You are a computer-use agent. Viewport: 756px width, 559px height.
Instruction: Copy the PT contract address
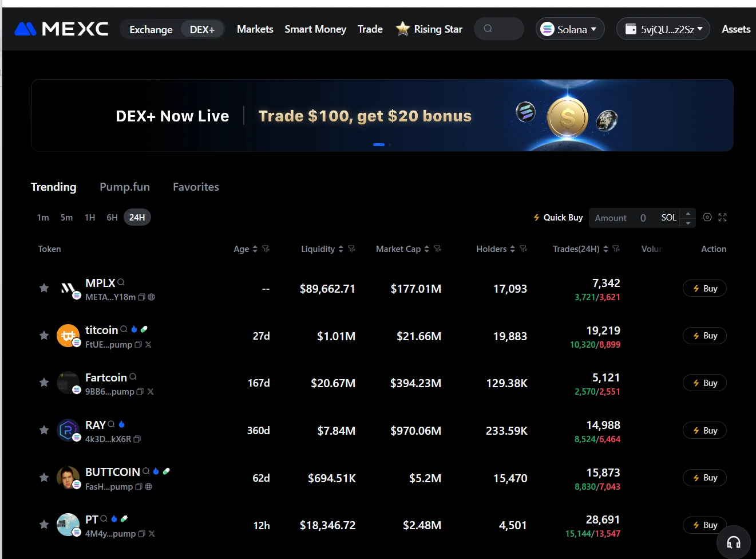click(141, 533)
